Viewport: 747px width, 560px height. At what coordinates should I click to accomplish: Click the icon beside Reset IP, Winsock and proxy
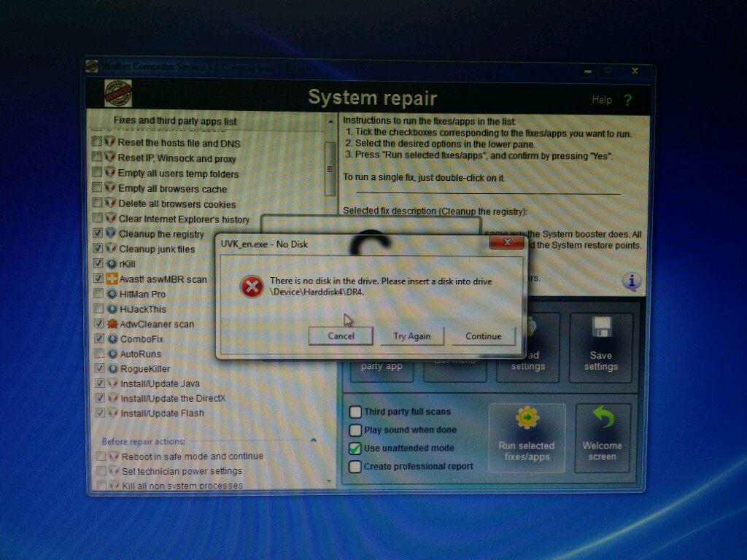pos(109,157)
